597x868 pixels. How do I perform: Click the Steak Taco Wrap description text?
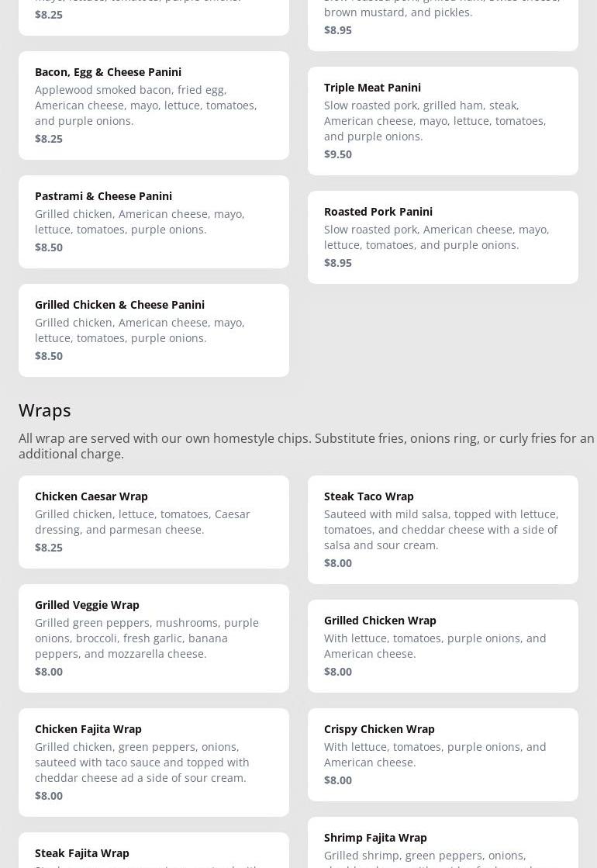pos(440,529)
